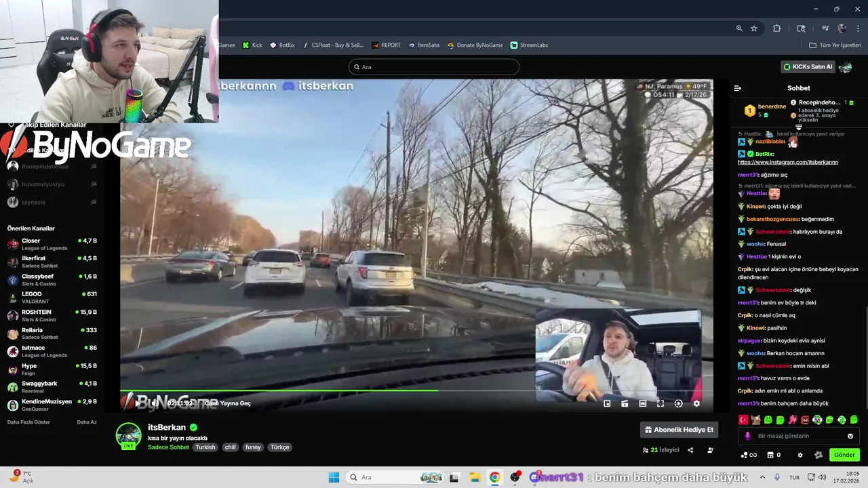Open the Instagram link posted by BotRix
This screenshot has height=488, width=868.
(x=788, y=163)
